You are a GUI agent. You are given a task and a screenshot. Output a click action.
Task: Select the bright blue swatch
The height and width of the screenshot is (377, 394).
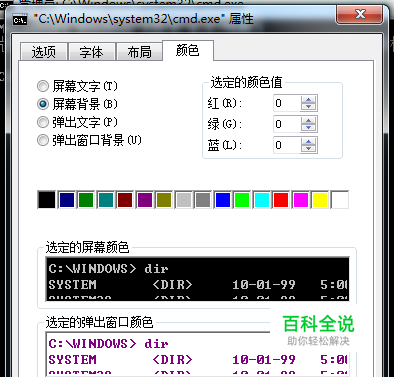[223, 200]
